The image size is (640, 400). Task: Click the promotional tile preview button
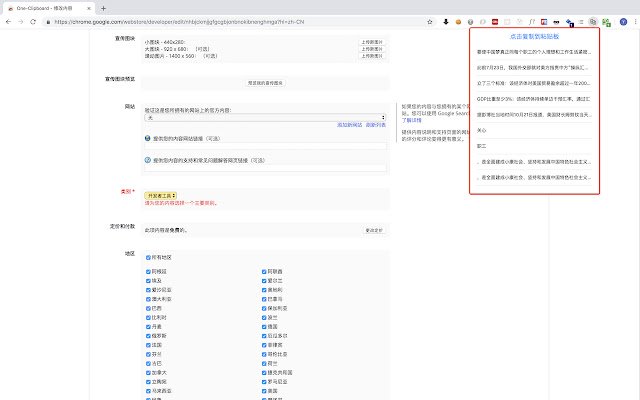click(265, 83)
